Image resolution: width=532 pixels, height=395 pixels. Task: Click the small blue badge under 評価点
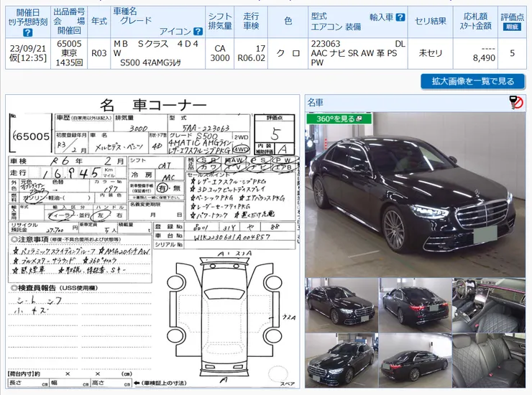coord(512,27)
